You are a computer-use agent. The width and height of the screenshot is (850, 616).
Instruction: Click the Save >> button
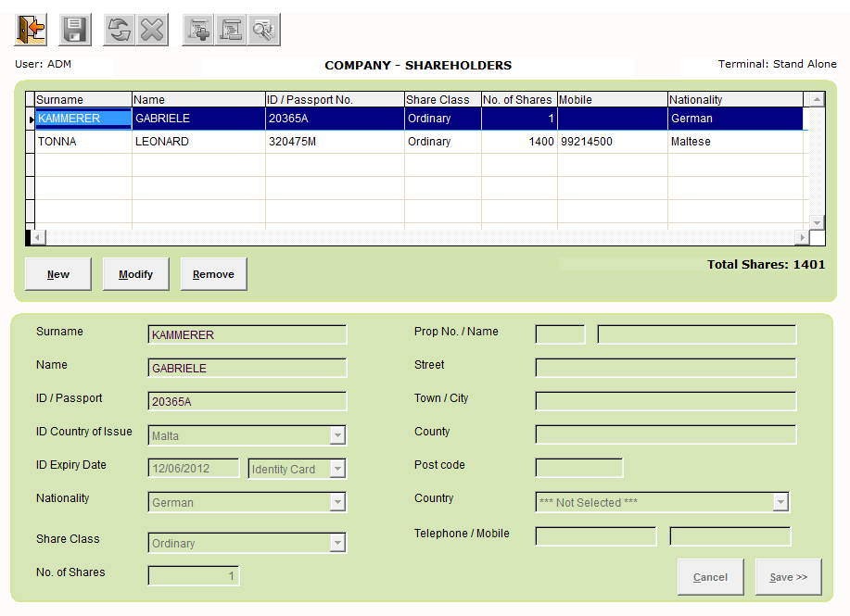point(787,576)
